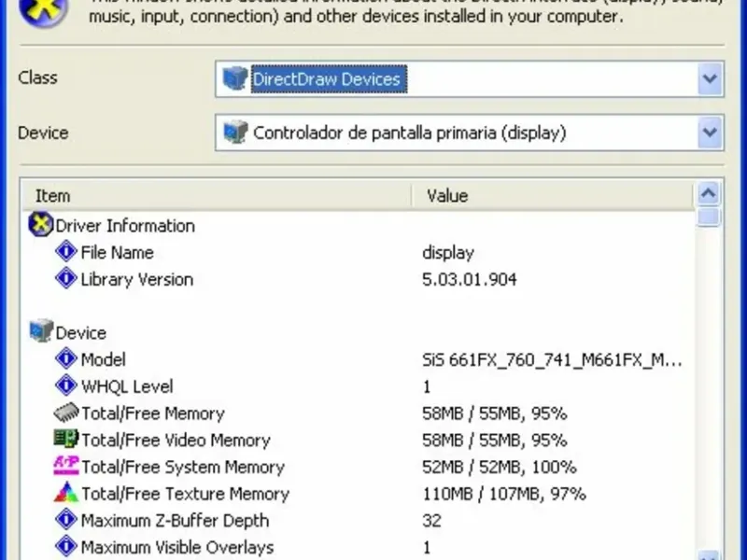Click the Library Version info icon
This screenshot has width=747, height=560.
(x=66, y=279)
